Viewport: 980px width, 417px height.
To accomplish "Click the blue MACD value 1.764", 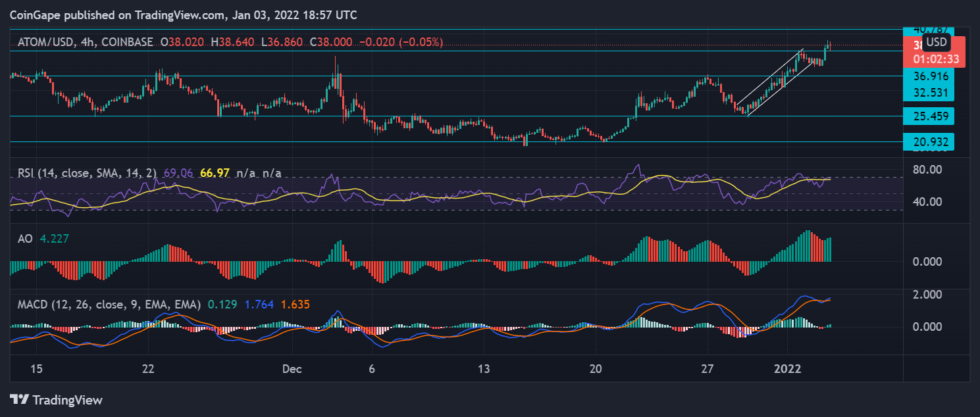I will point(258,305).
